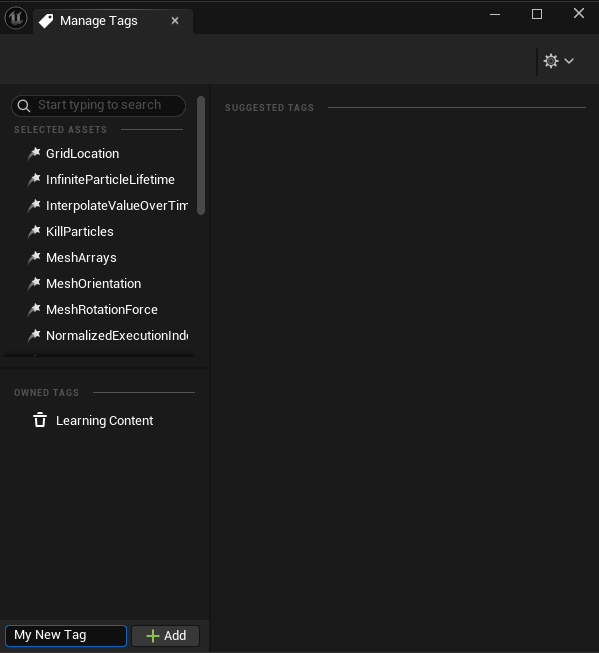The width and height of the screenshot is (599, 653).
Task: Click the GridLocation Niagara module icon
Action: pyautogui.click(x=34, y=154)
